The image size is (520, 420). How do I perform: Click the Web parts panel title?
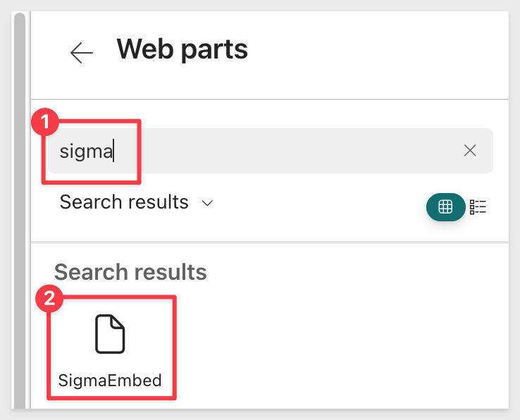(182, 49)
